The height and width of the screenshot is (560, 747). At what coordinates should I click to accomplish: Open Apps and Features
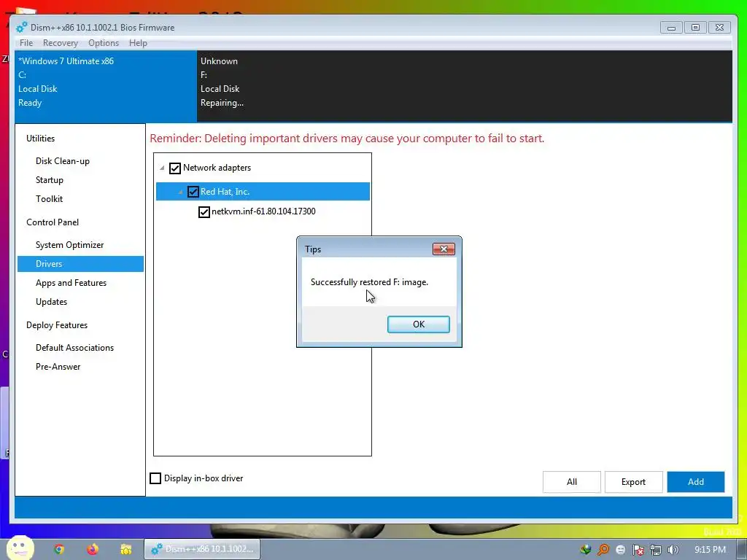click(71, 283)
